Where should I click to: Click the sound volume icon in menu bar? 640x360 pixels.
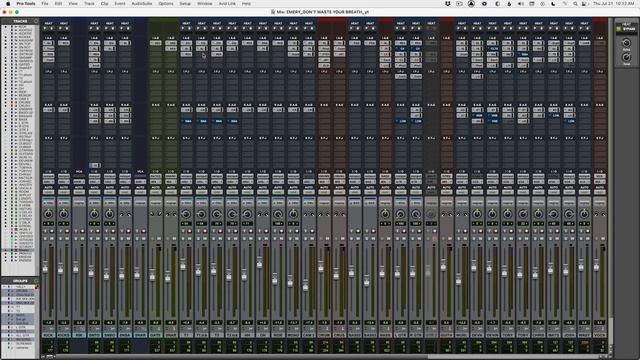pos(521,4)
